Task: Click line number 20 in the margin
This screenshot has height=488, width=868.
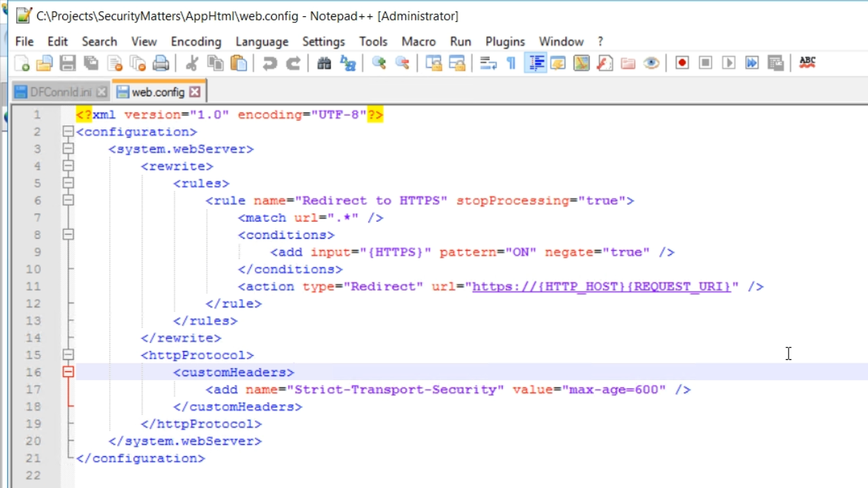Action: click(33, 441)
